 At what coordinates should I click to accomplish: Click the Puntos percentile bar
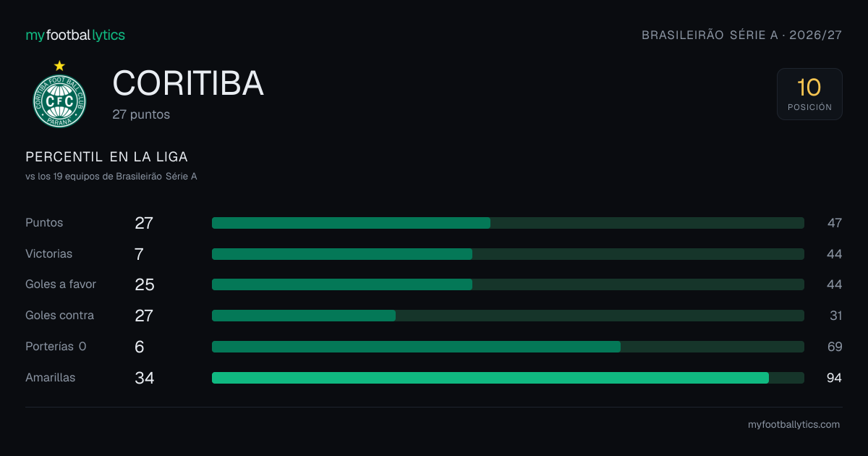click(508, 223)
